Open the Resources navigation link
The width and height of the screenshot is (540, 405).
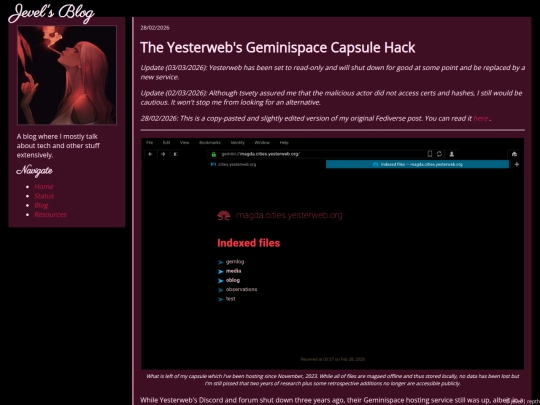pos(50,215)
